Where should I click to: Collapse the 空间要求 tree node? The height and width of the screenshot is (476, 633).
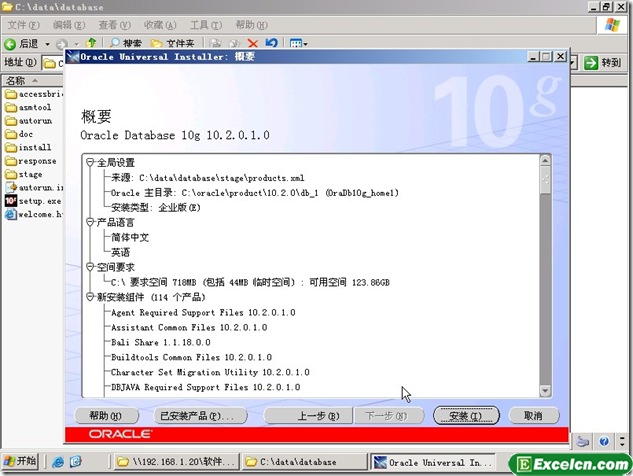point(90,267)
